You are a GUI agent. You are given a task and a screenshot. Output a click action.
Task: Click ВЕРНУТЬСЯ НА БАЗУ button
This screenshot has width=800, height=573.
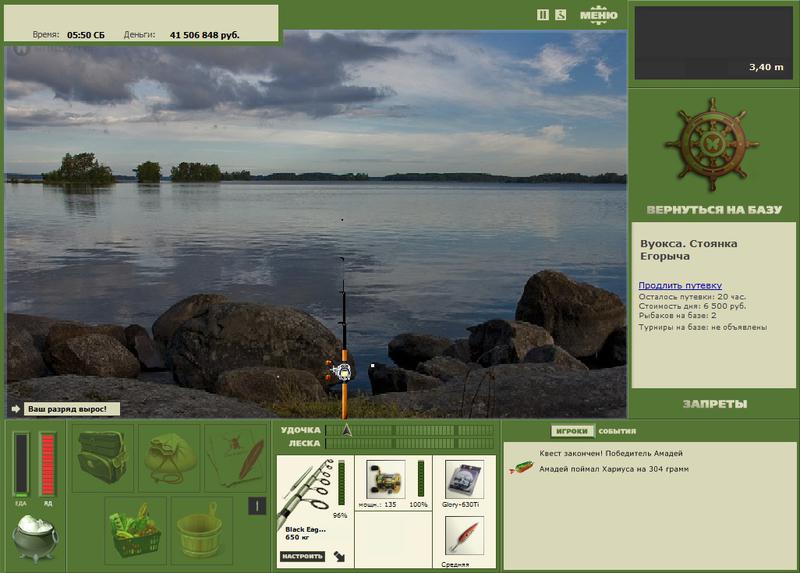pyautogui.click(x=714, y=210)
